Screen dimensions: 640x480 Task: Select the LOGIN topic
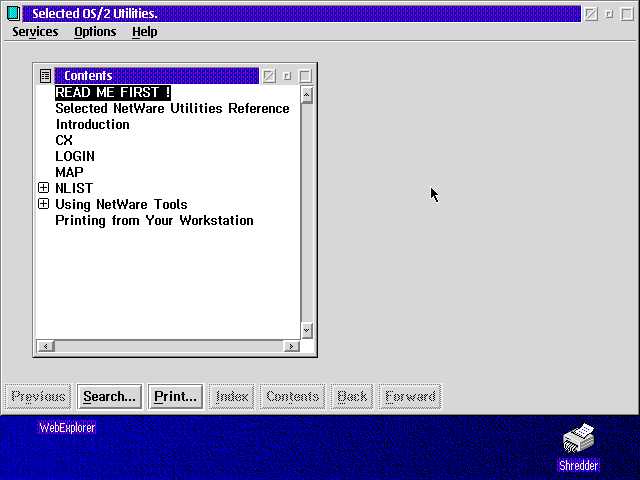tap(75, 156)
